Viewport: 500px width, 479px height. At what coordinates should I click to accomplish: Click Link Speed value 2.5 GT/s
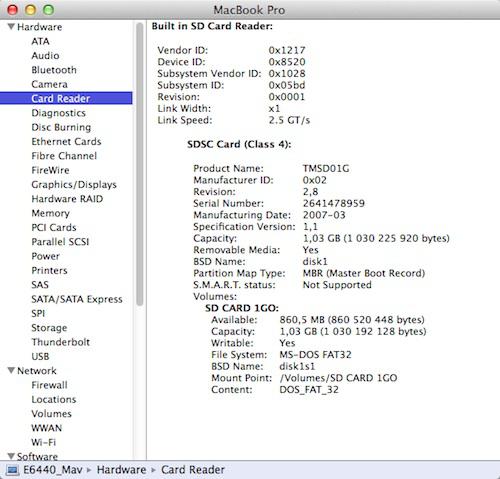click(x=289, y=120)
